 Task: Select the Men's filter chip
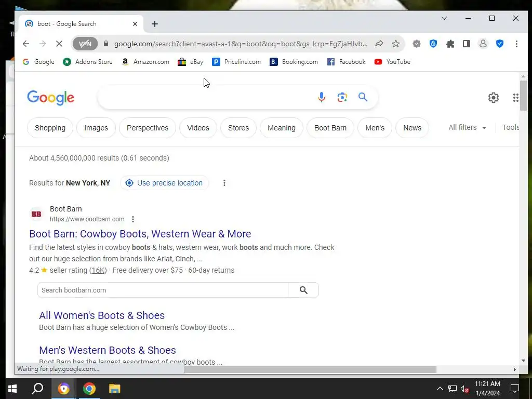tap(375, 128)
